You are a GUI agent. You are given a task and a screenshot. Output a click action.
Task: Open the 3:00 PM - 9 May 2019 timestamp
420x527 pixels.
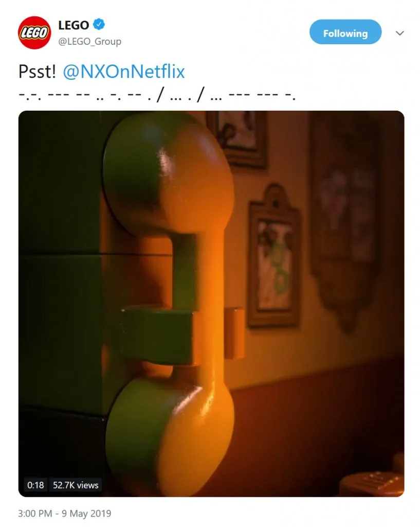tap(64, 514)
